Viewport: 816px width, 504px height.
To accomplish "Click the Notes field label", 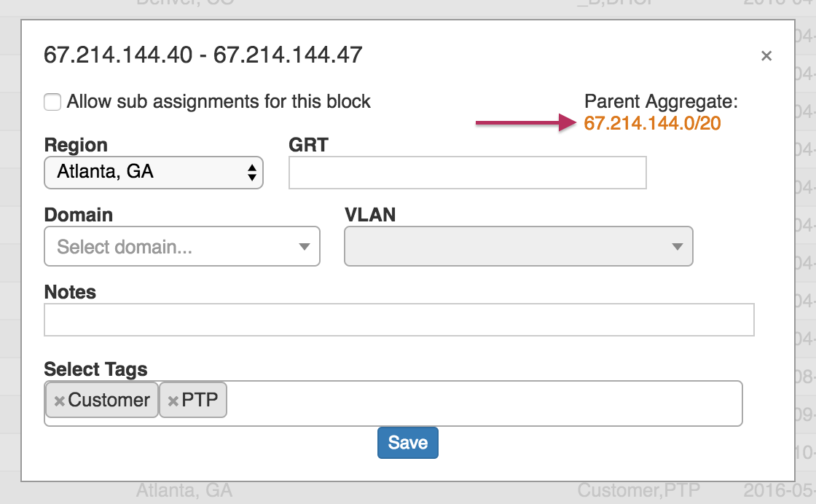I will coord(70,292).
